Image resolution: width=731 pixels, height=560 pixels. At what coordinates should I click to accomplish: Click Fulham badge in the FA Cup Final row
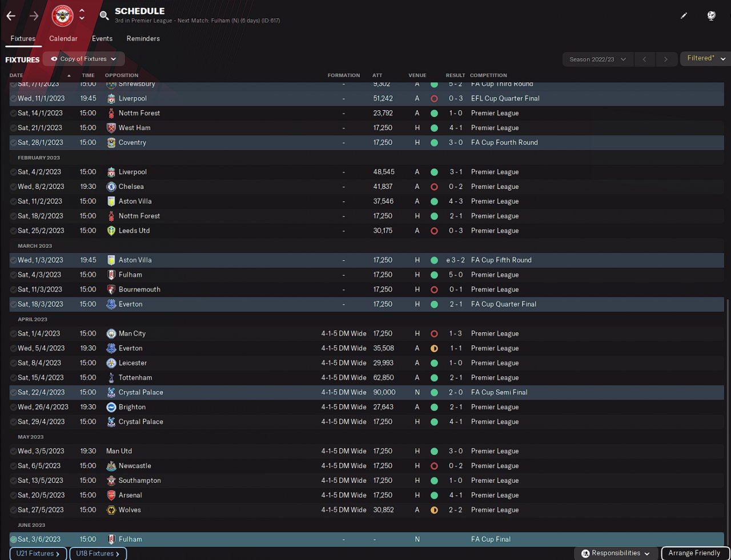coord(111,539)
